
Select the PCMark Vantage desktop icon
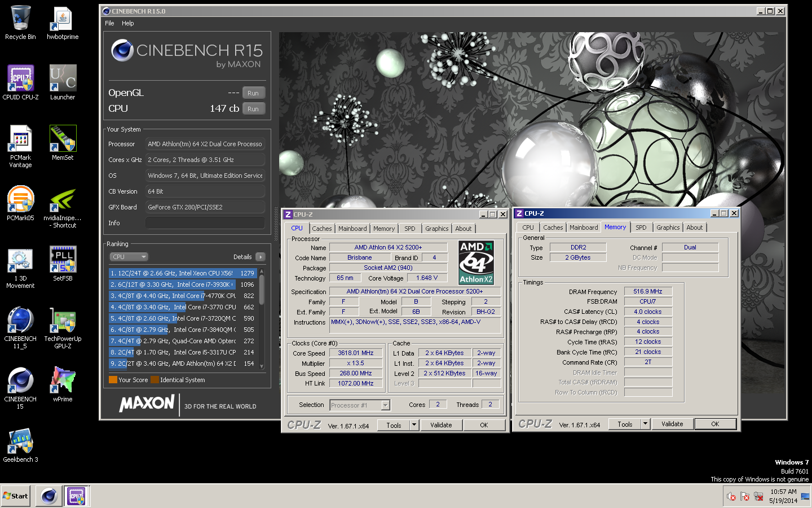[20, 146]
